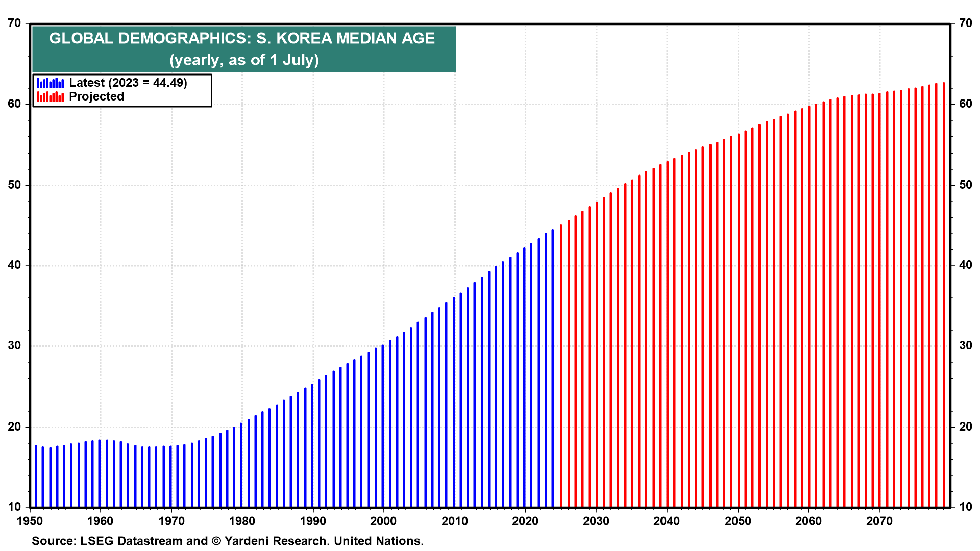The width and height of the screenshot is (980, 551).
Task: Click the right y-axis label 20
Action: pyautogui.click(x=966, y=427)
